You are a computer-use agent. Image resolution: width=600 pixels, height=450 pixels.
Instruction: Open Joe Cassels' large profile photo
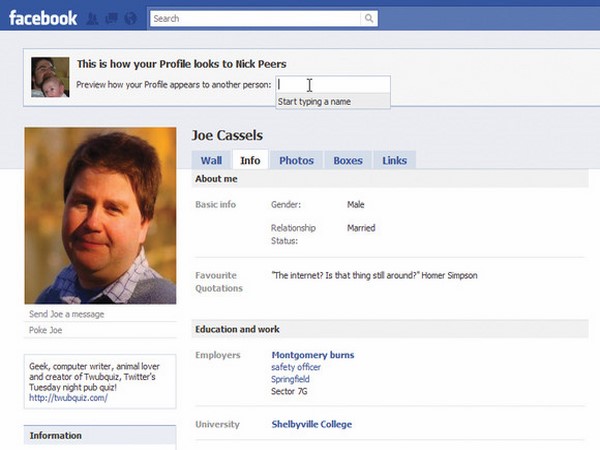click(100, 216)
